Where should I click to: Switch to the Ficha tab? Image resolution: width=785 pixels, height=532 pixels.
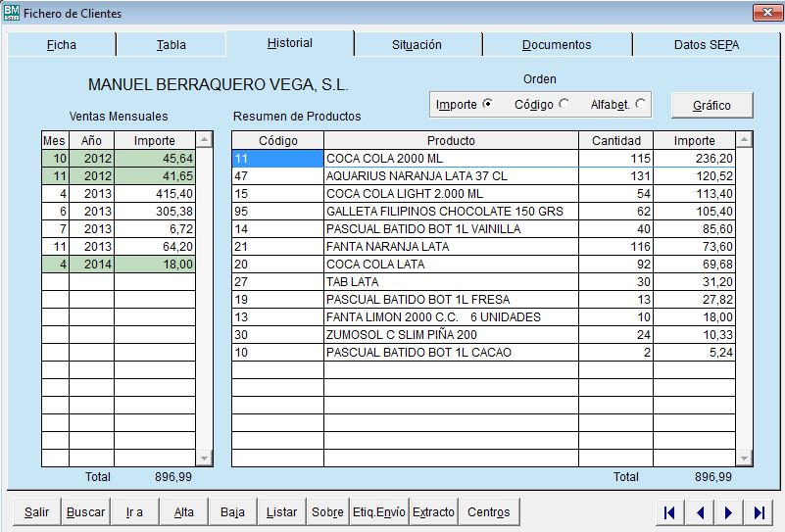pyautogui.click(x=62, y=45)
